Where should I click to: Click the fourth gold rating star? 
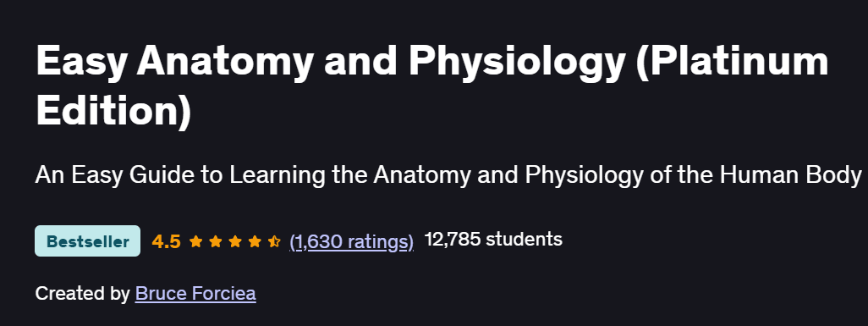click(255, 241)
